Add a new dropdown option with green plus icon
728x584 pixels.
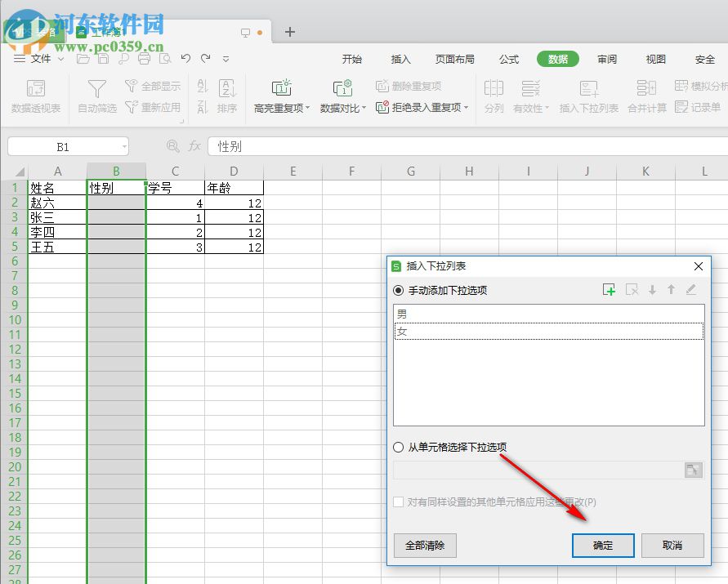point(608,289)
